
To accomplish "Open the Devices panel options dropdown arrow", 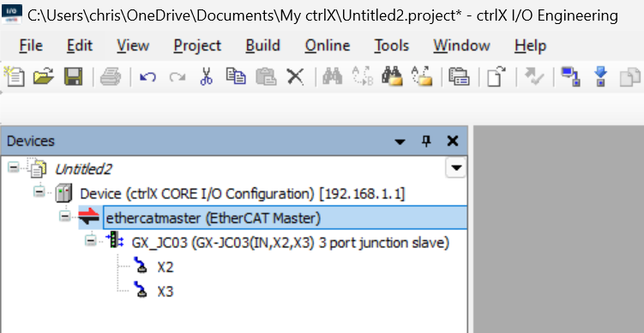I will pyautogui.click(x=400, y=142).
